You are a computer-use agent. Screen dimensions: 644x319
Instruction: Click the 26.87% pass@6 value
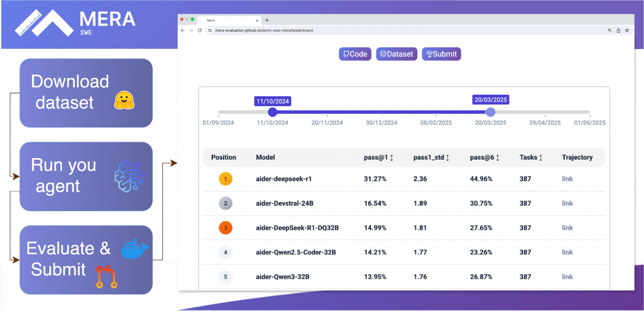tap(481, 277)
